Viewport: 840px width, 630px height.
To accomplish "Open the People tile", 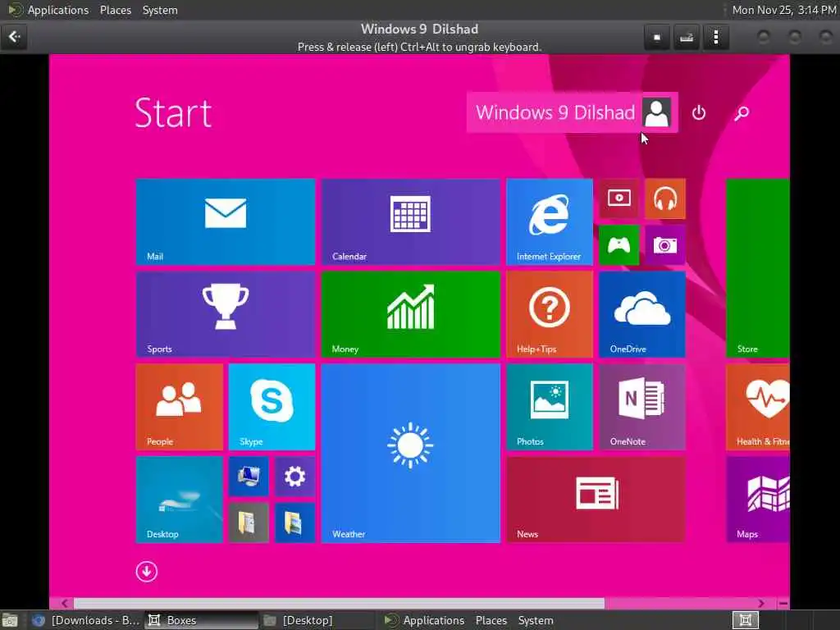I will [180, 407].
